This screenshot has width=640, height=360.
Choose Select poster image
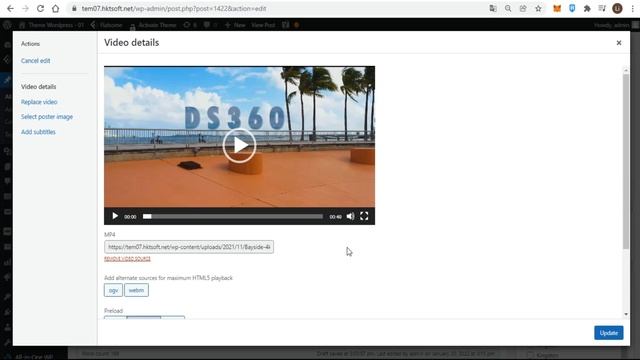pos(47,117)
